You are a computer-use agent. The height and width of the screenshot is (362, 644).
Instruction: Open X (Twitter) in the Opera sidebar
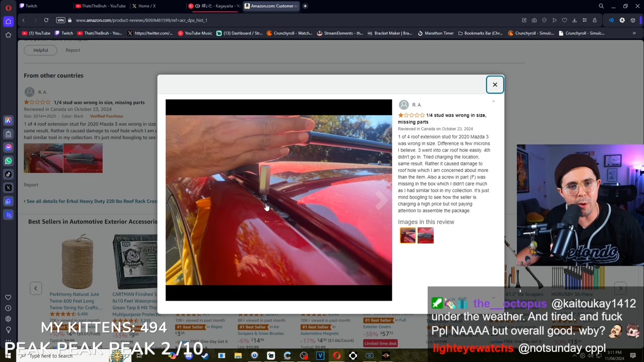[x=8, y=188]
